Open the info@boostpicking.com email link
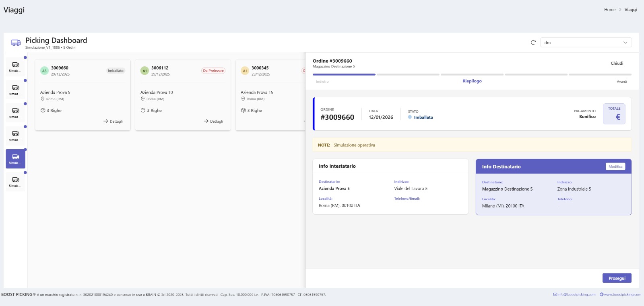The width and height of the screenshot is (644, 306). point(574,294)
